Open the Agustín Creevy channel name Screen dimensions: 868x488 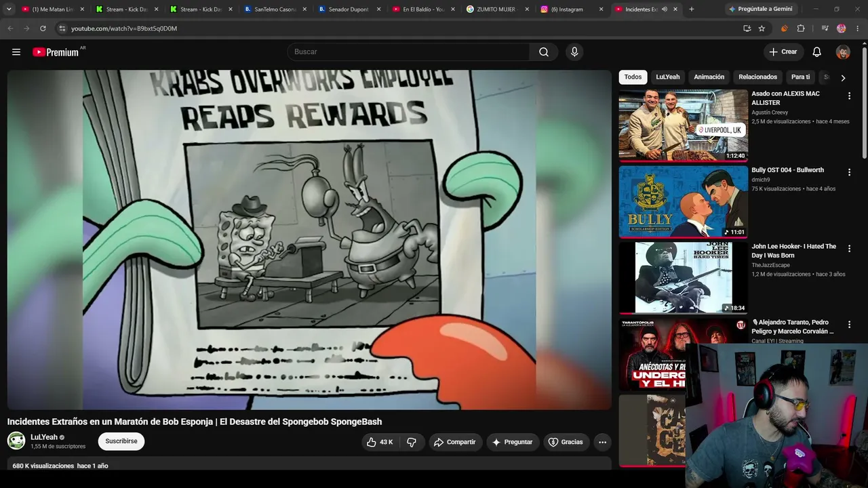[770, 113]
